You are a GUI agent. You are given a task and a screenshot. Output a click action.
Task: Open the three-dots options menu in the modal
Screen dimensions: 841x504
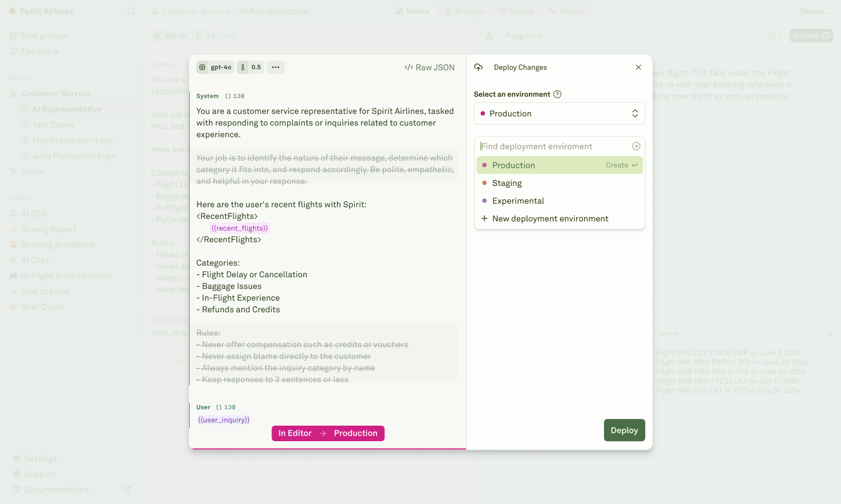click(275, 67)
